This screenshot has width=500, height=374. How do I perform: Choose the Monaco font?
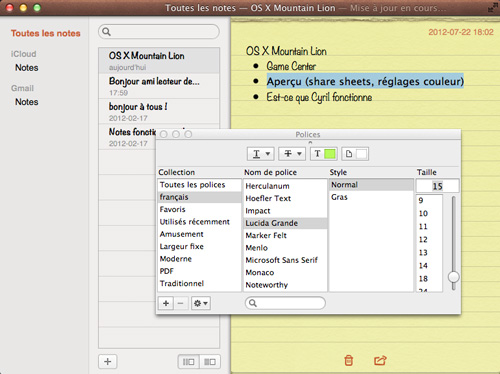pos(285,272)
